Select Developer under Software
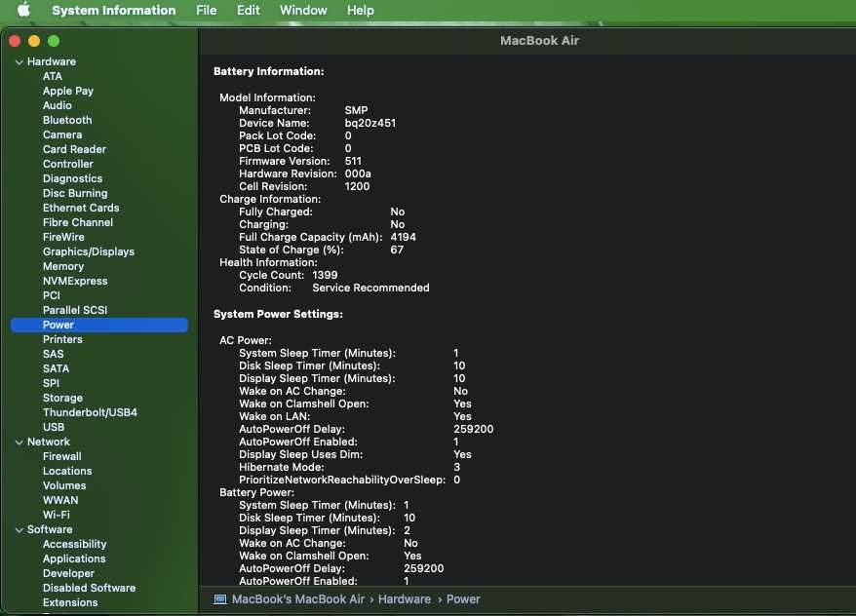 (68, 573)
